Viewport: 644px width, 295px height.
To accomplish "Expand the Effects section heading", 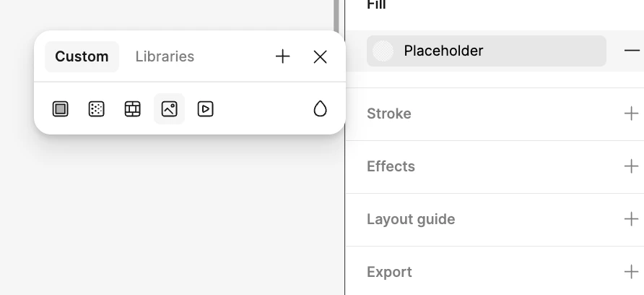I will click(391, 166).
